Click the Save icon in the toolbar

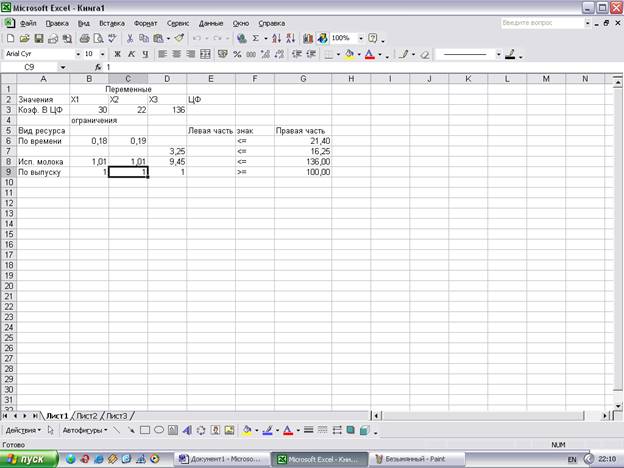[38, 38]
